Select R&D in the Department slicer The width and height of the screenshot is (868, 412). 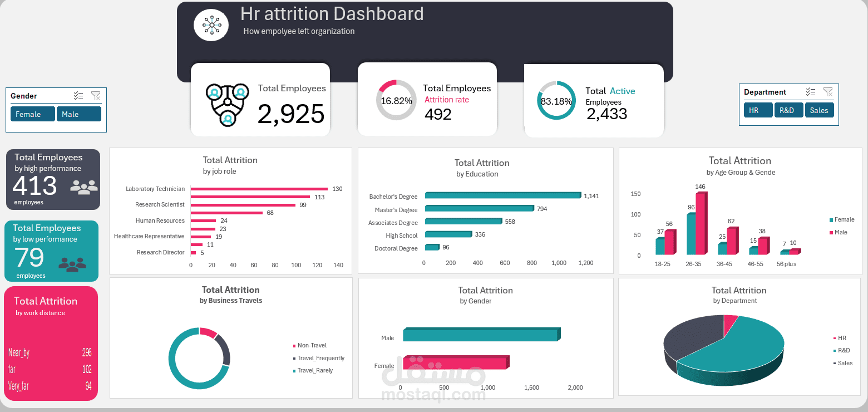coord(788,110)
